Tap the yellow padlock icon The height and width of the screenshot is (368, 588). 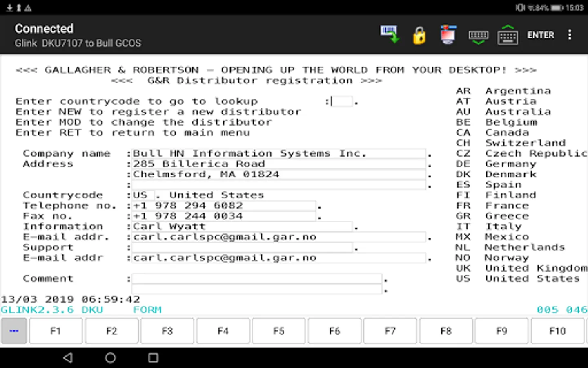[419, 35]
